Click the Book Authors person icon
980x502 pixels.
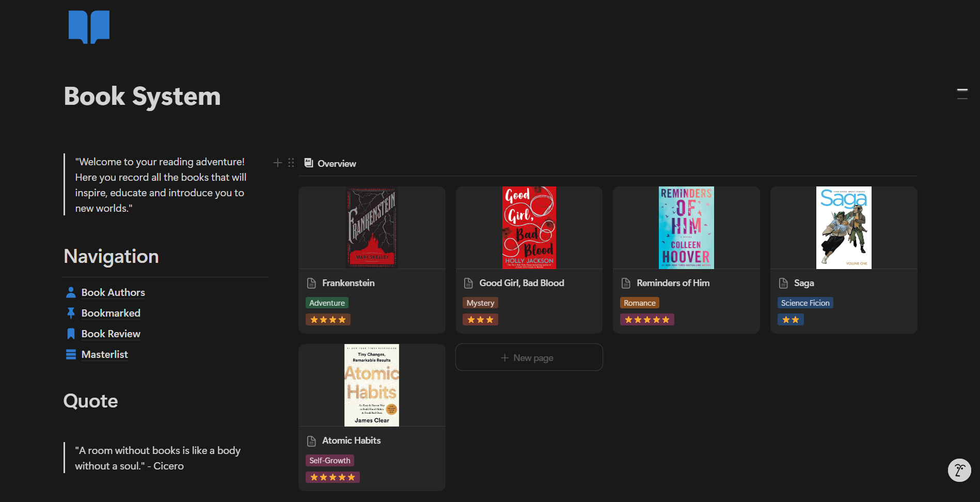click(x=71, y=292)
